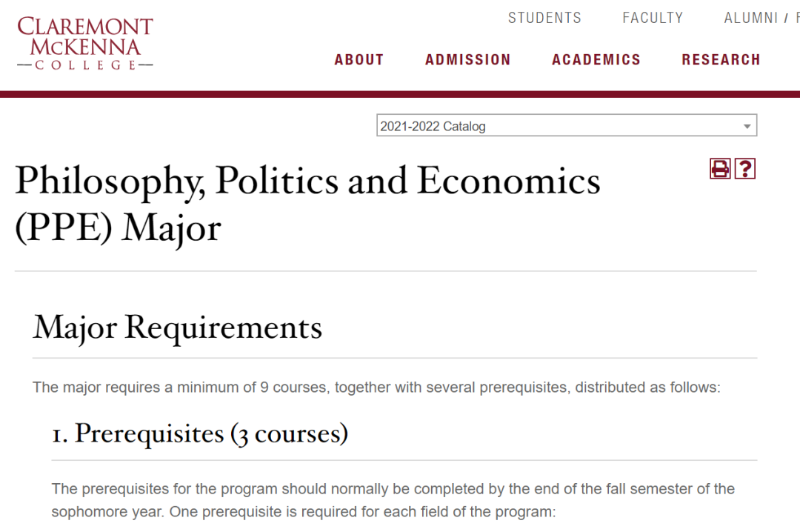
Task: Select the Admission menu item
Action: [468, 60]
